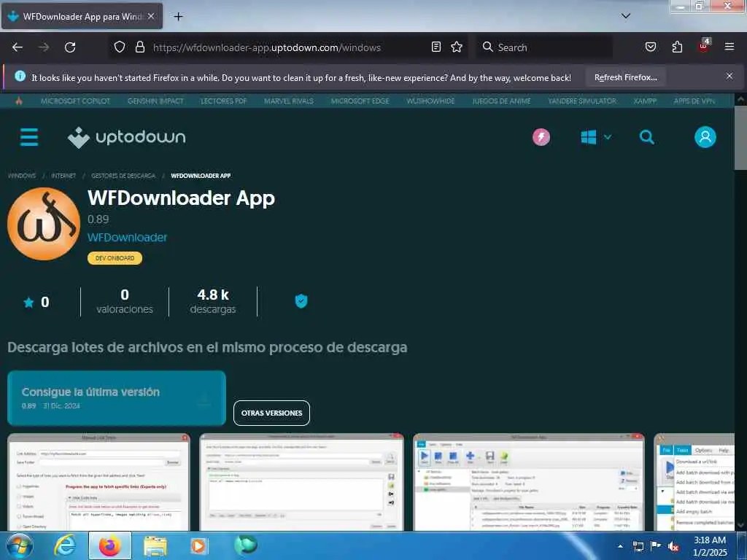Open Juegos de Anime trending link
Image resolution: width=747 pixels, height=560 pixels.
coord(501,101)
